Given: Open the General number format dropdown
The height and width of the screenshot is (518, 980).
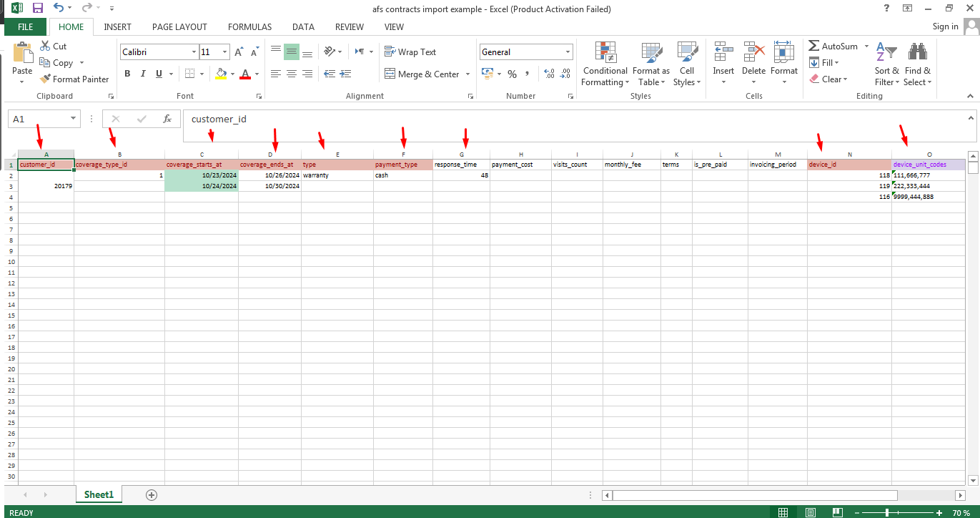Looking at the screenshot, I should tap(568, 52).
